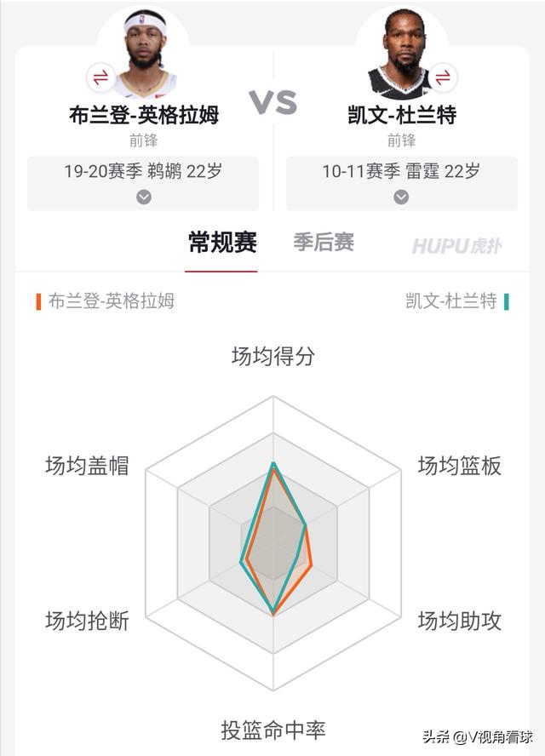Image resolution: width=545 pixels, height=756 pixels.
Task: Select the 场均盖帽 radar axis label
Action: tap(87, 466)
